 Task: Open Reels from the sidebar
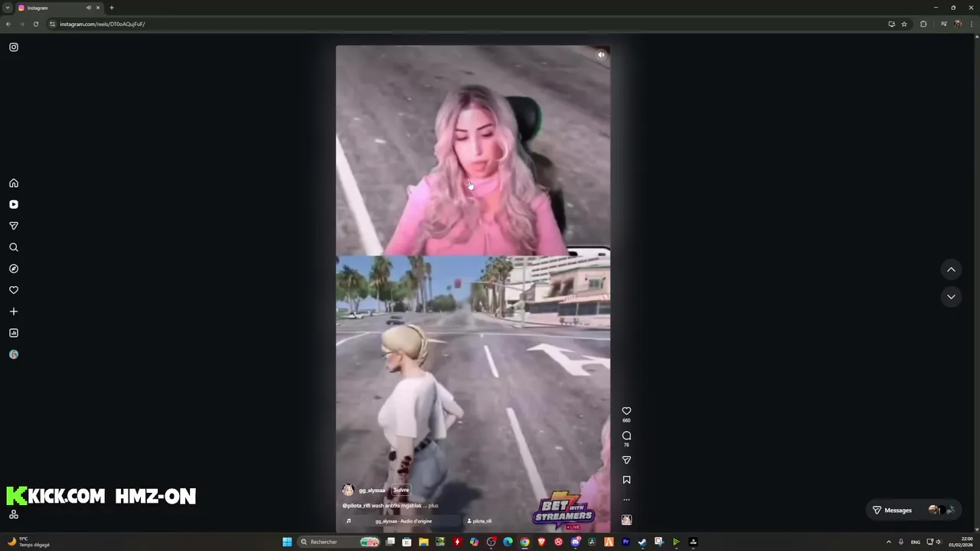[14, 204]
